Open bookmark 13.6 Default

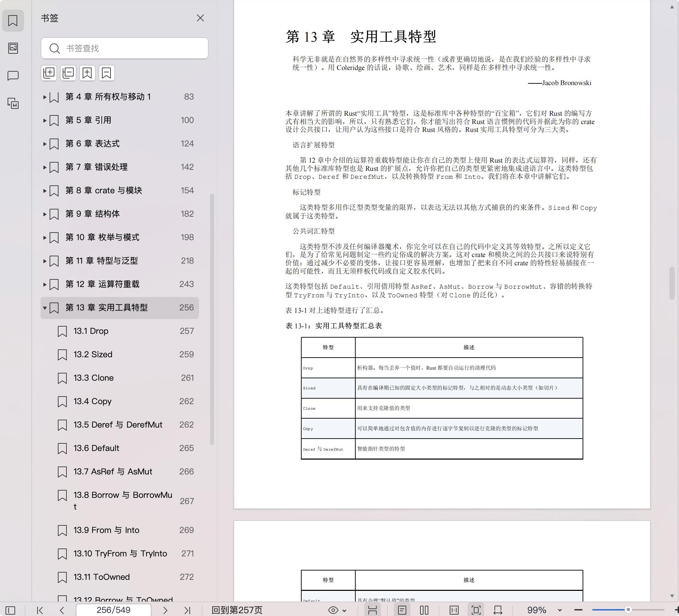pos(120,448)
